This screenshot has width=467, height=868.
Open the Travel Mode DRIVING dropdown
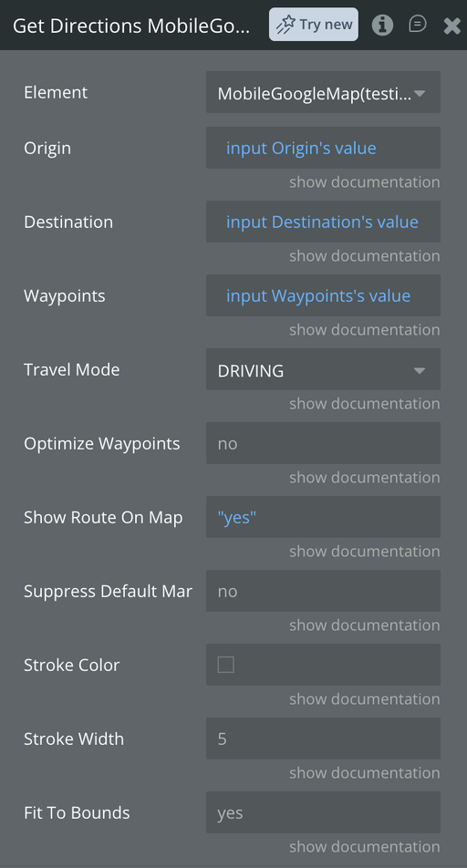tap(323, 369)
